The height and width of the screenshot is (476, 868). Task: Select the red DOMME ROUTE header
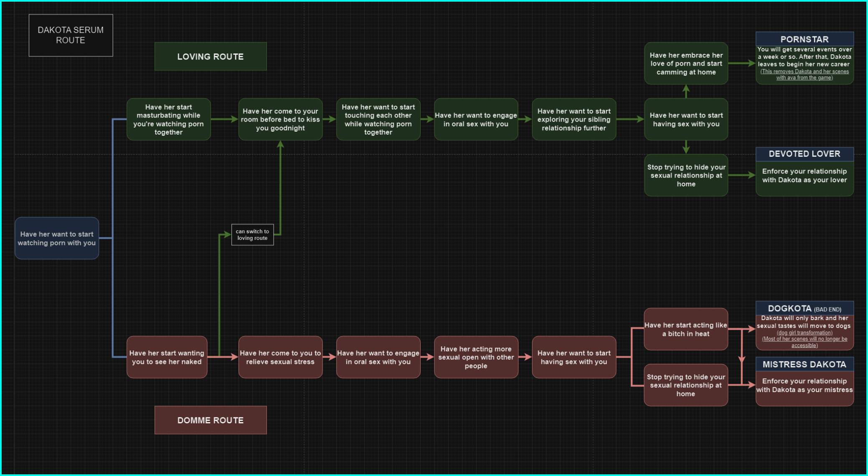[210, 420]
